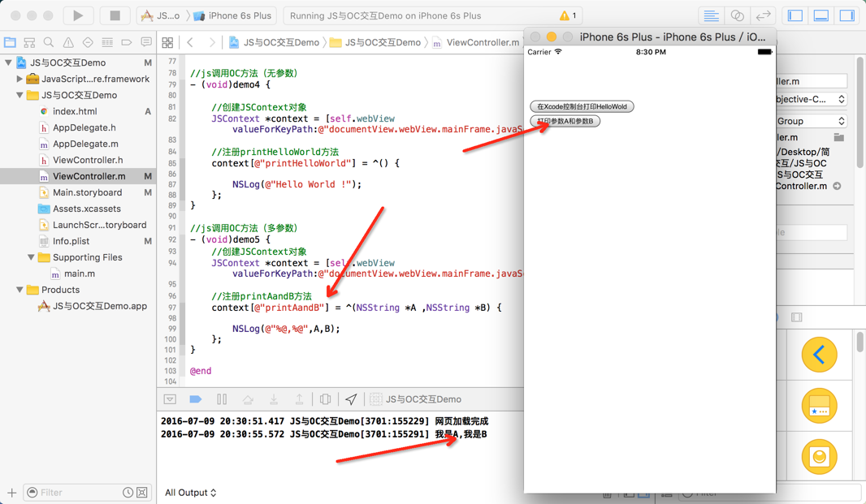The height and width of the screenshot is (504, 866).
Task: Open Group location dropdown in inspector
Action: (x=811, y=121)
